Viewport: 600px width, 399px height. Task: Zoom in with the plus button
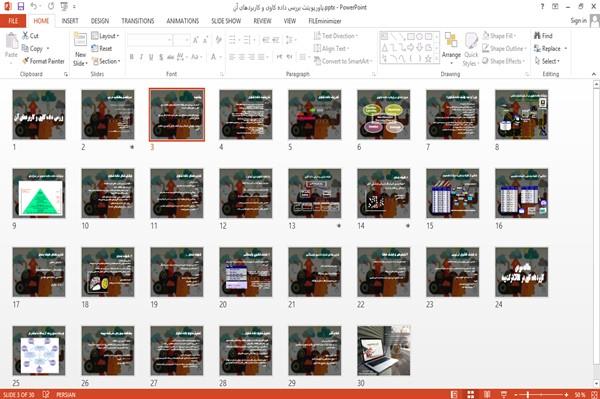566,394
